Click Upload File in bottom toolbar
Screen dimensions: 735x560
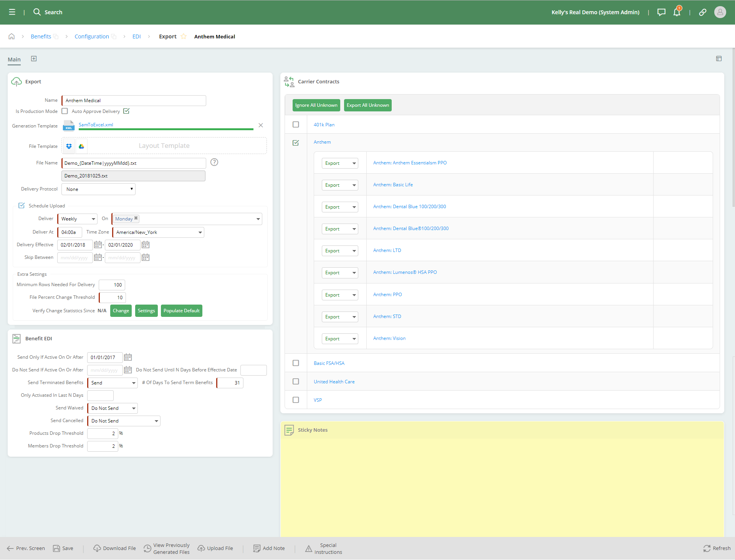(x=215, y=548)
